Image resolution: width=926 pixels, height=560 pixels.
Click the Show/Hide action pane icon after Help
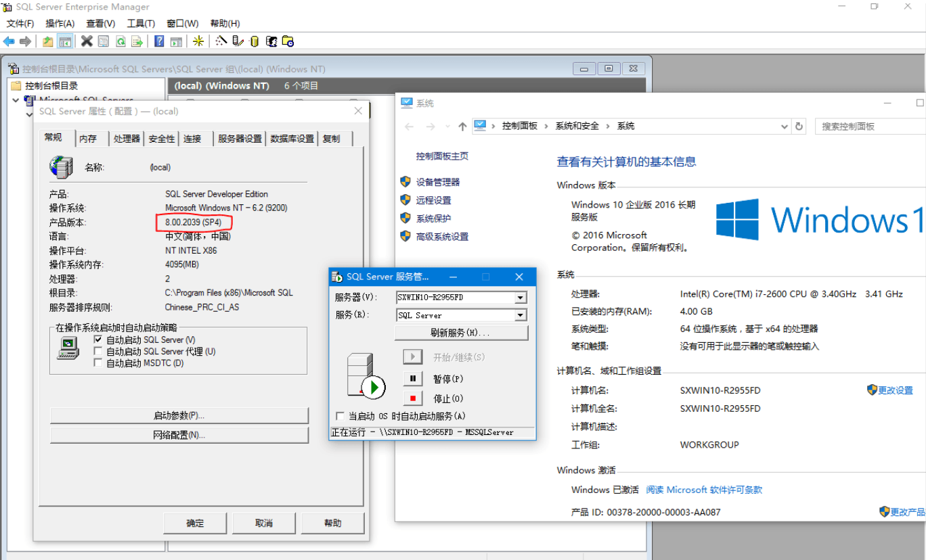[x=176, y=41]
